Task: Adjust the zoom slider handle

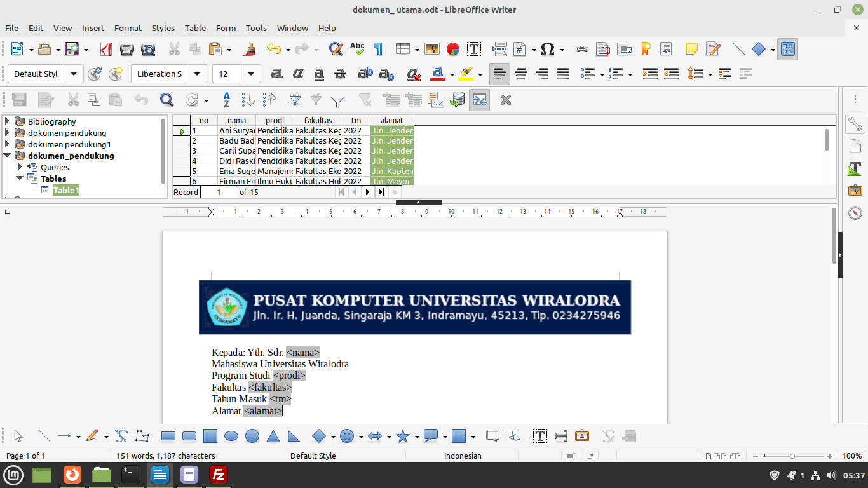Action: [x=792, y=456]
